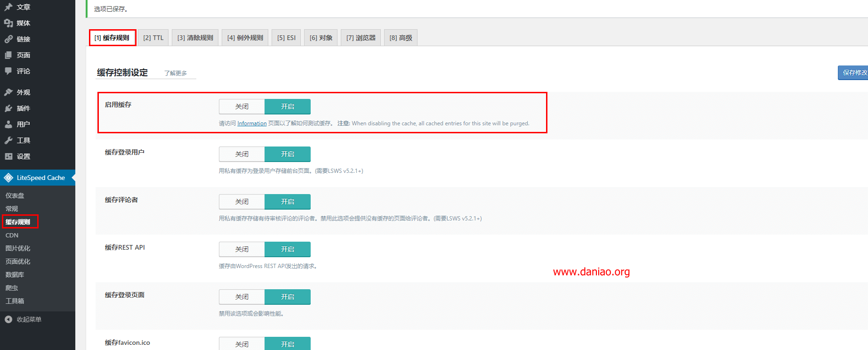Set 缓存favicon.ico to 开启

(288, 344)
